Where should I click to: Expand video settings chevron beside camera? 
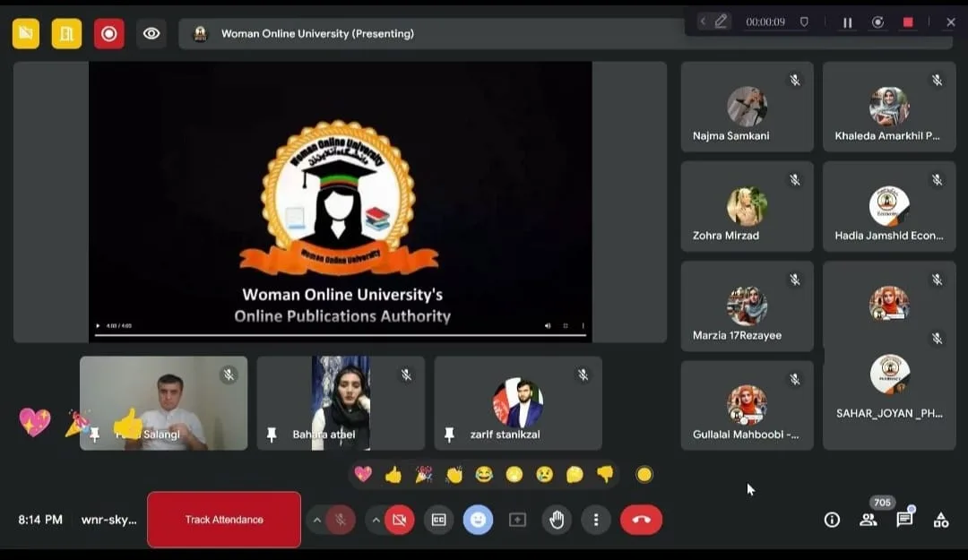coord(376,520)
